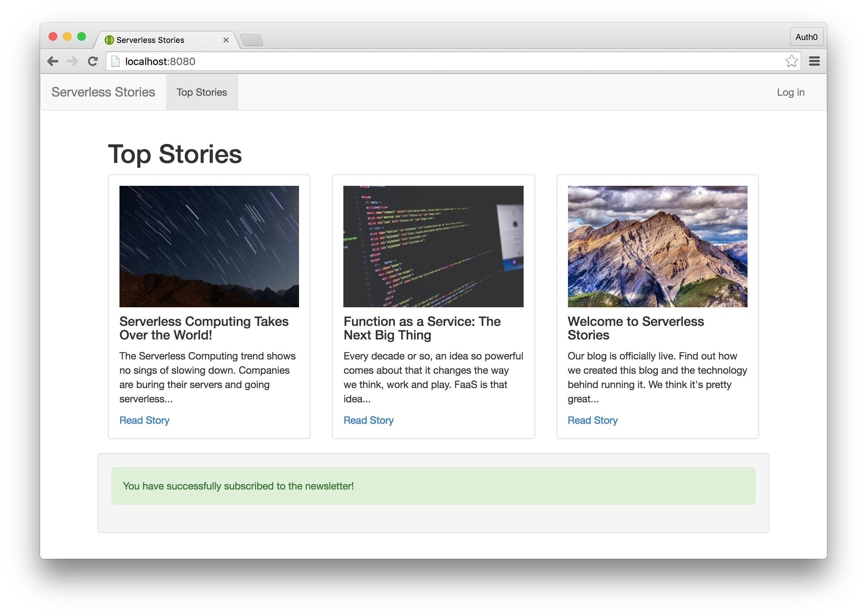867x616 pixels.
Task: Click the Auth0 profile button
Action: tap(806, 37)
